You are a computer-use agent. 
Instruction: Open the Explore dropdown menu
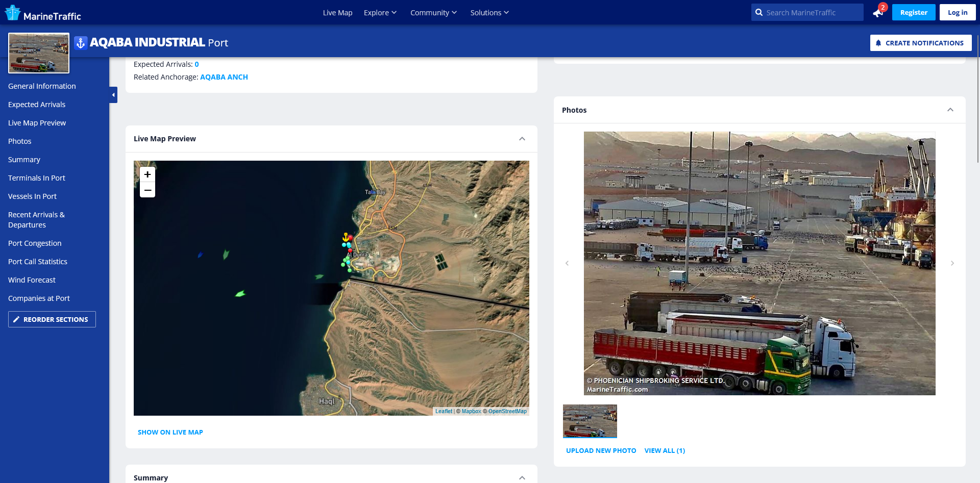coord(380,13)
